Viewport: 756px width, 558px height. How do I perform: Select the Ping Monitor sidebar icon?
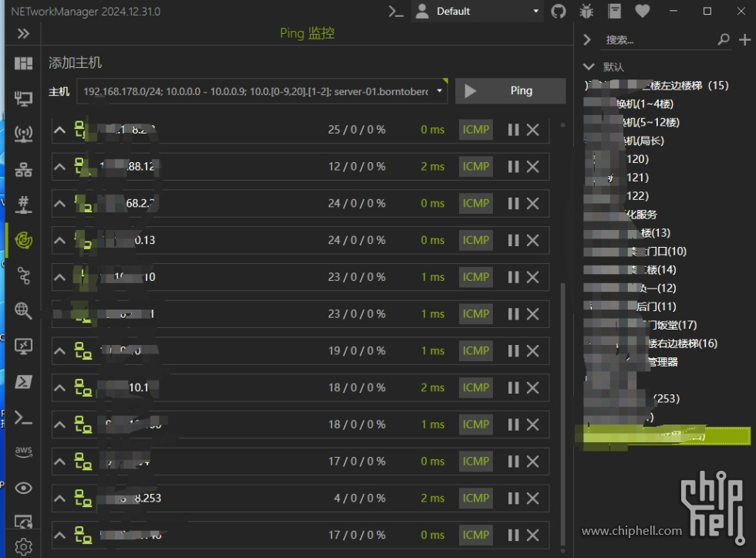[23, 240]
